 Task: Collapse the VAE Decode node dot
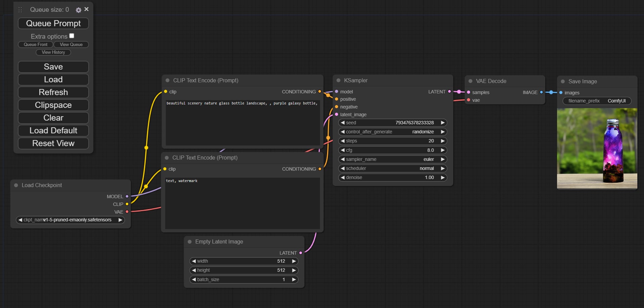470,81
